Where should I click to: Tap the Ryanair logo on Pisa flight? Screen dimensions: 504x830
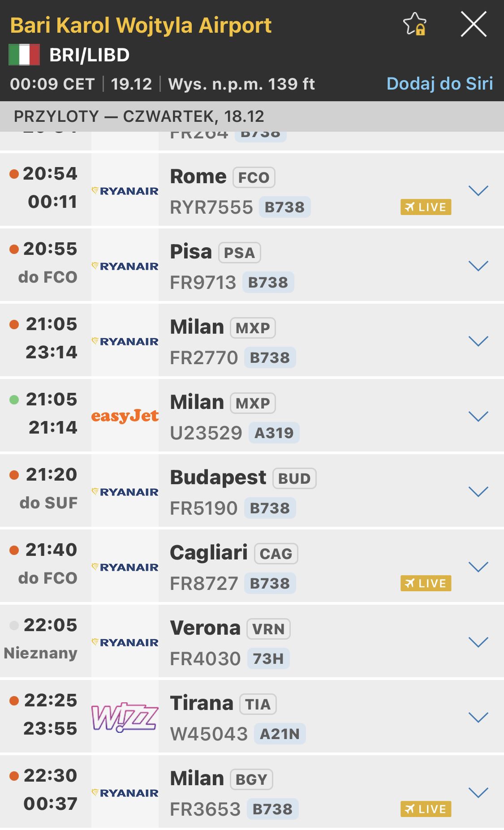coord(125,266)
